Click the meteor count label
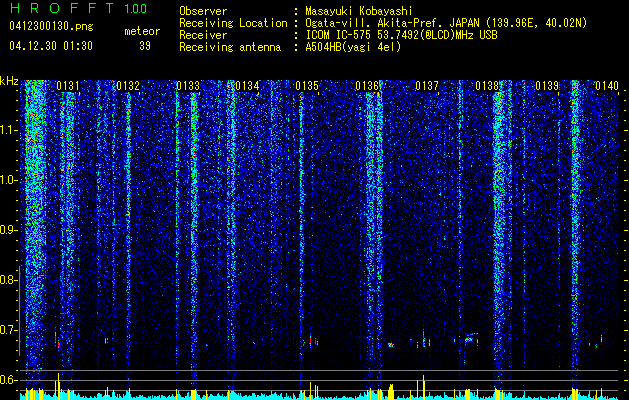This screenshot has height=400, width=629. click(x=142, y=31)
